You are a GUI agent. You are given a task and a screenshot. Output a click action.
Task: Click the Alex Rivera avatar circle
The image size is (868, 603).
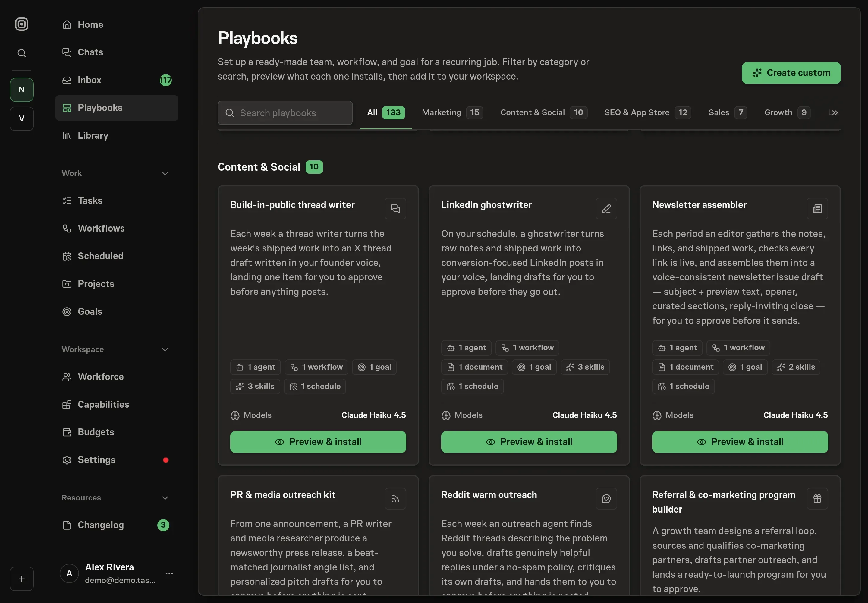point(69,573)
